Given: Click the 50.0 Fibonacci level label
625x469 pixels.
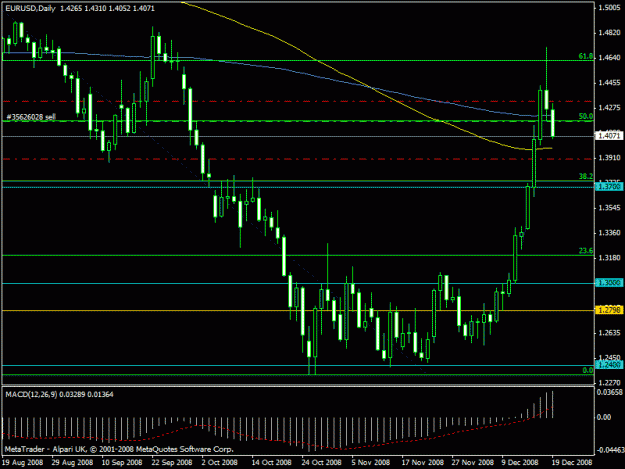Looking at the screenshot, I should (x=586, y=116).
